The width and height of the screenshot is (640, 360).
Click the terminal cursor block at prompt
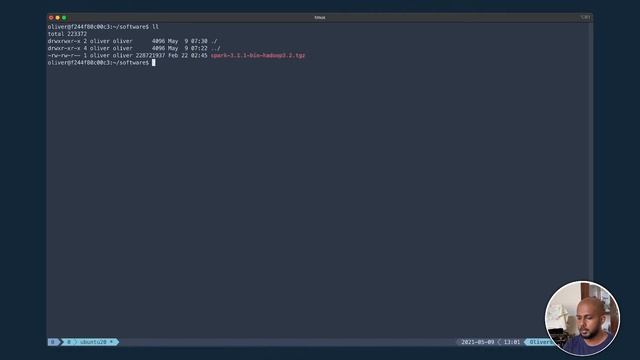coord(154,62)
